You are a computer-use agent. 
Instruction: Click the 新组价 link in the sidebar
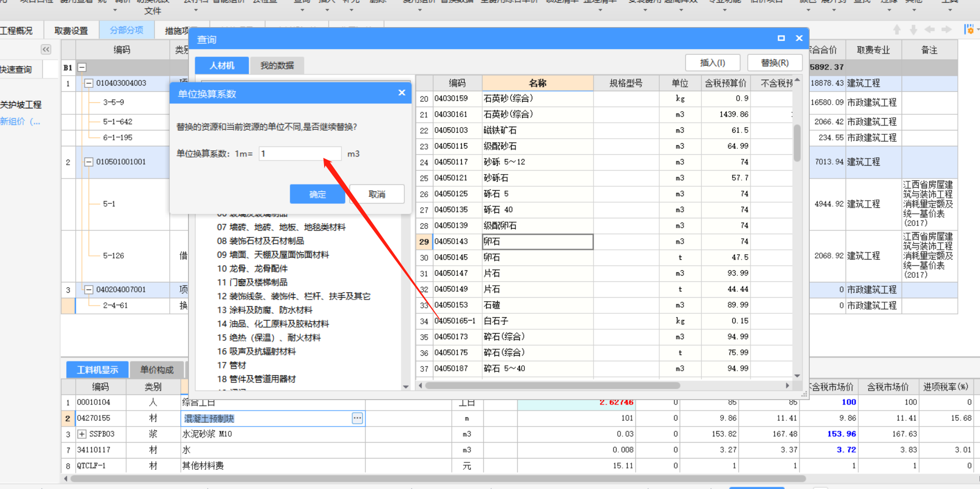click(20, 122)
